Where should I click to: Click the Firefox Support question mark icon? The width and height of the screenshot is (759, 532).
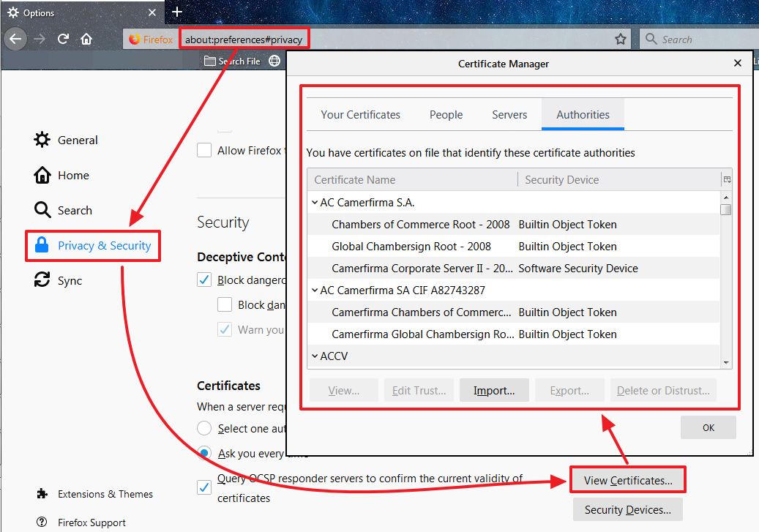tap(42, 522)
